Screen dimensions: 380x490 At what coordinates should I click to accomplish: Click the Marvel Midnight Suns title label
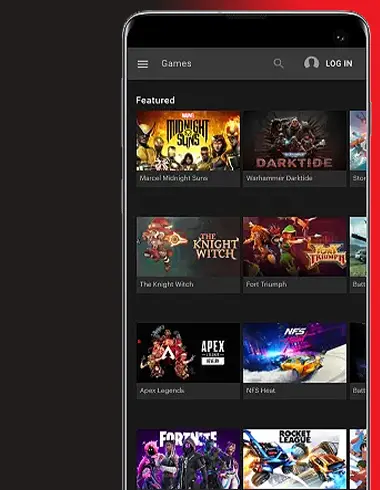[x=174, y=178]
